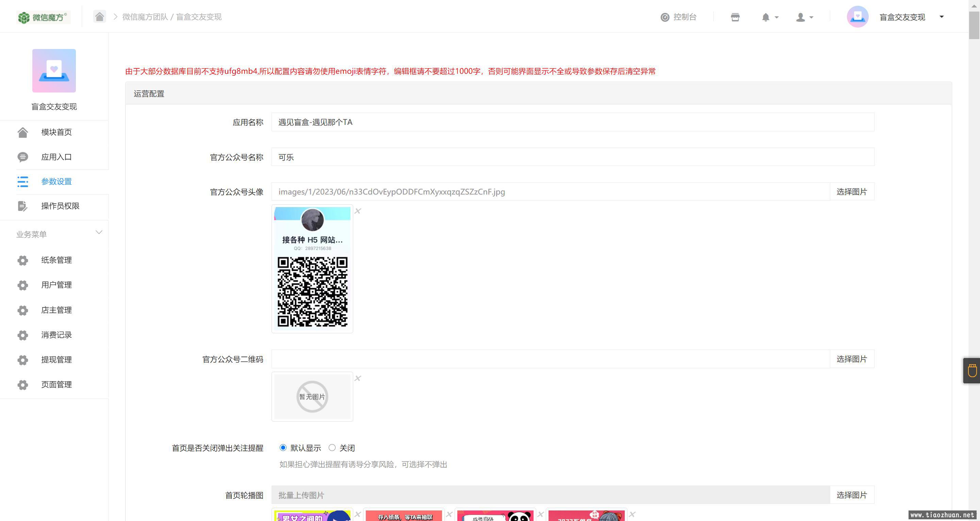Open the 控制台 console link
The width and height of the screenshot is (980, 521).
(678, 17)
